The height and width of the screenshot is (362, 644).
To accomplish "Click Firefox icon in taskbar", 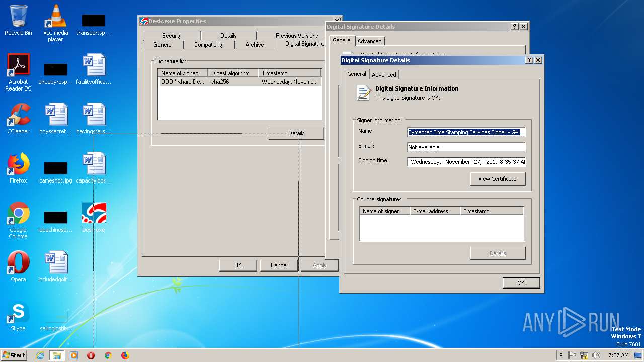I will point(125,355).
